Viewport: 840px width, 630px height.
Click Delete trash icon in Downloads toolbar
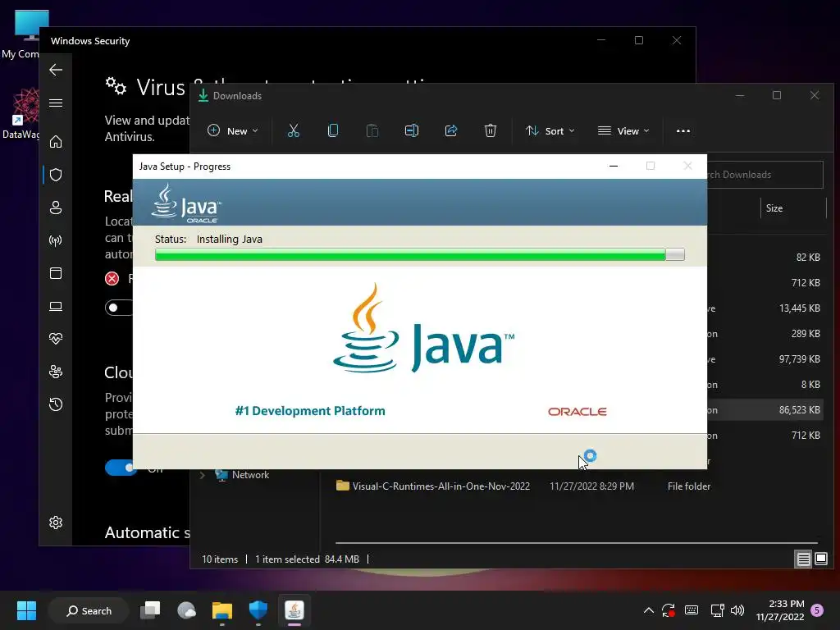click(x=491, y=130)
